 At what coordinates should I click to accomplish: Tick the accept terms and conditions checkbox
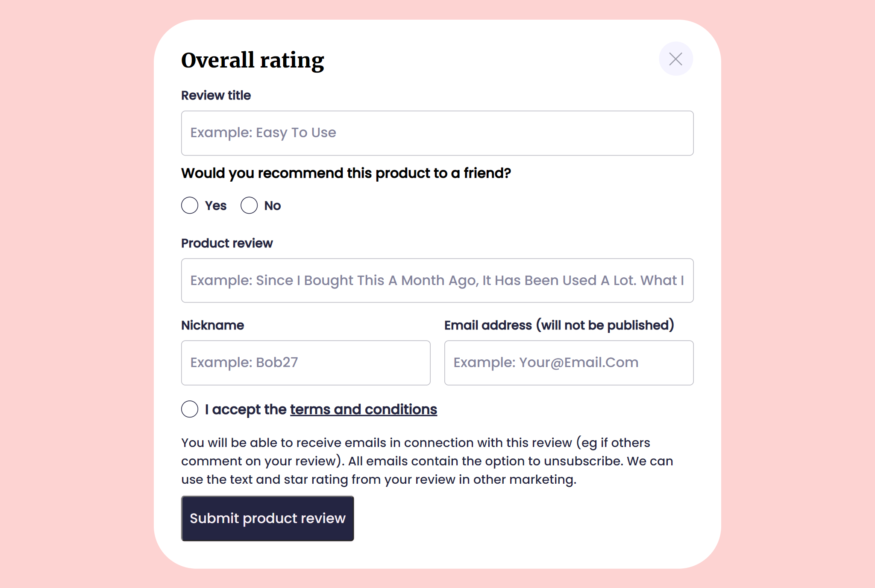190,409
